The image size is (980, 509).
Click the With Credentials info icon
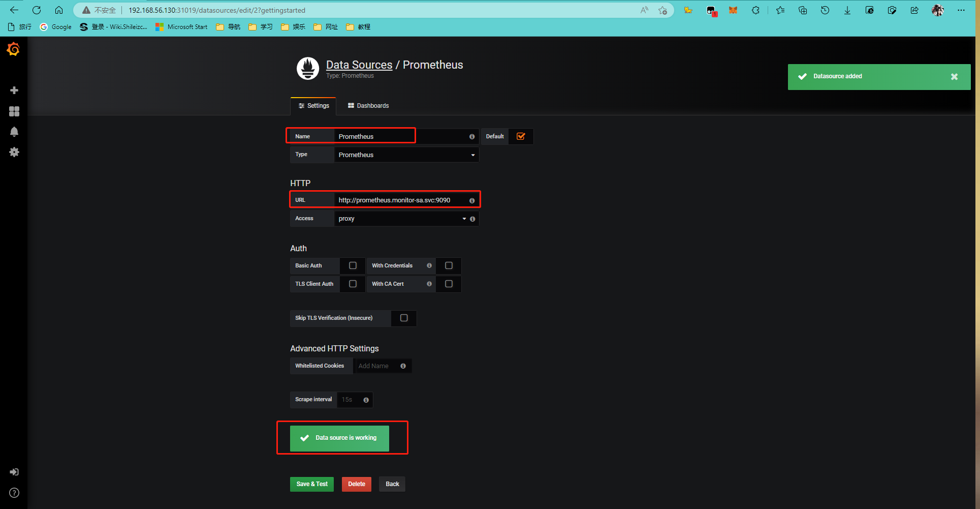coord(429,265)
